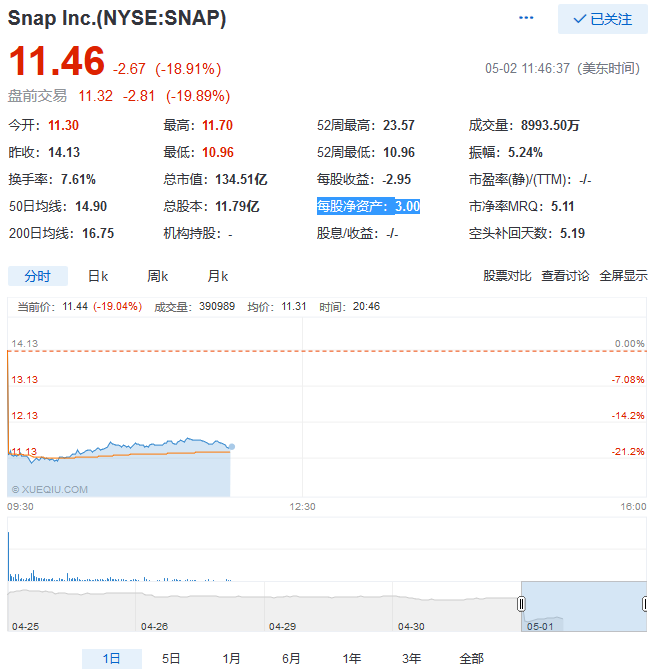Click the 04-30 date on the overview timeline
This screenshot has height=671, width=653.
[411, 626]
